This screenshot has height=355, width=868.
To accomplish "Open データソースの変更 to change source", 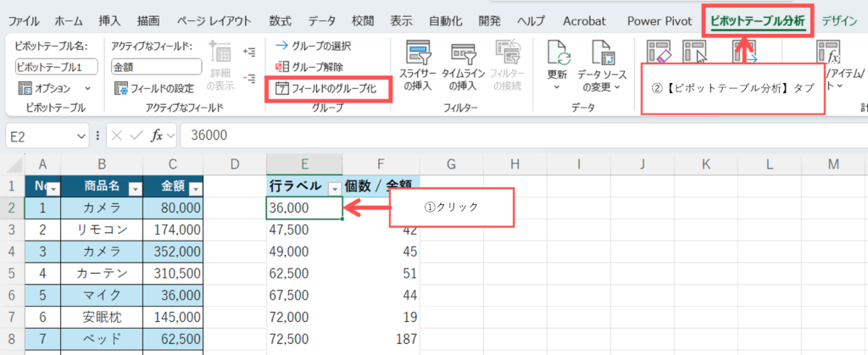I will pos(602,65).
